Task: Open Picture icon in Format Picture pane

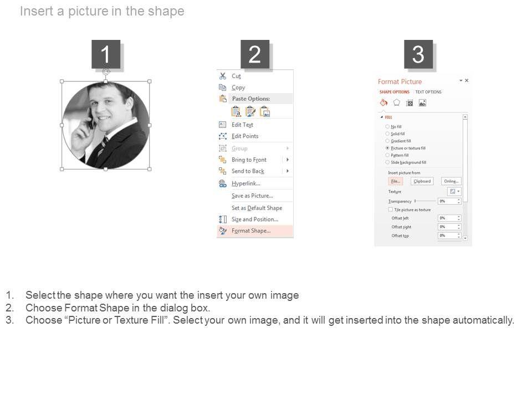Action: pyautogui.click(x=422, y=103)
